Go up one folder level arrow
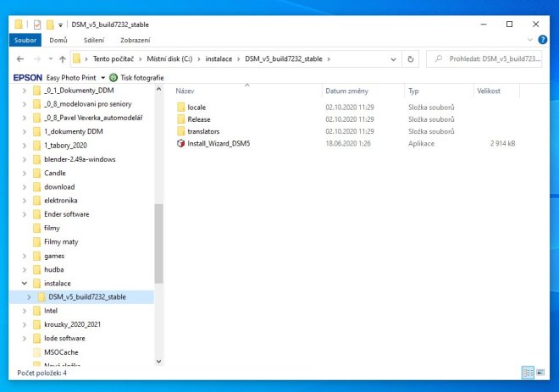Viewport: 559px width, 392px height. click(63, 59)
